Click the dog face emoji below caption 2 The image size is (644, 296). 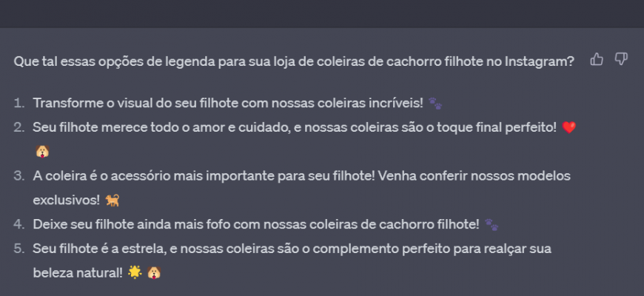42,152
